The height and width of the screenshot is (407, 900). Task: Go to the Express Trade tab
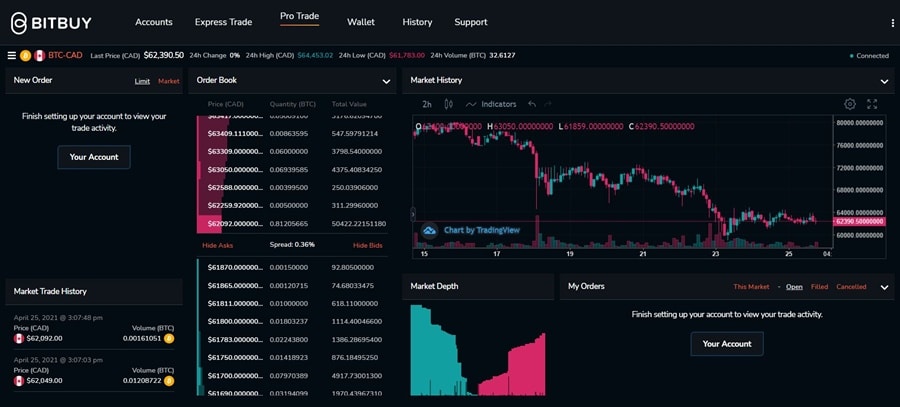(224, 22)
